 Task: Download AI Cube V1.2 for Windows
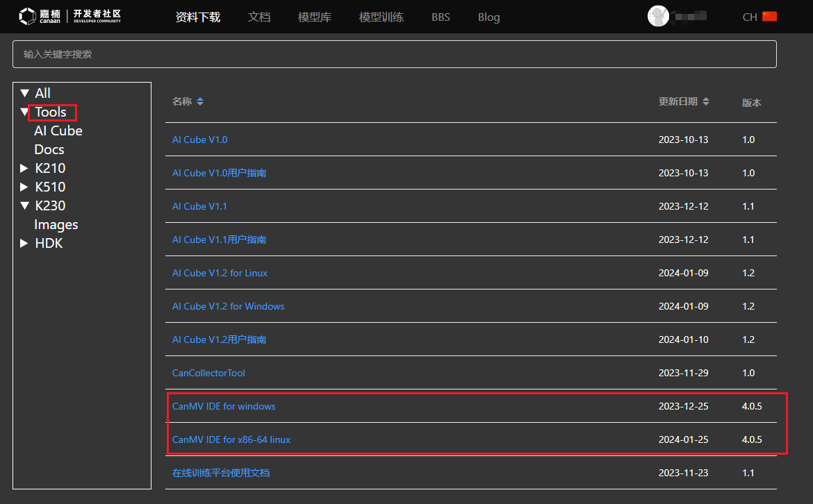[228, 306]
